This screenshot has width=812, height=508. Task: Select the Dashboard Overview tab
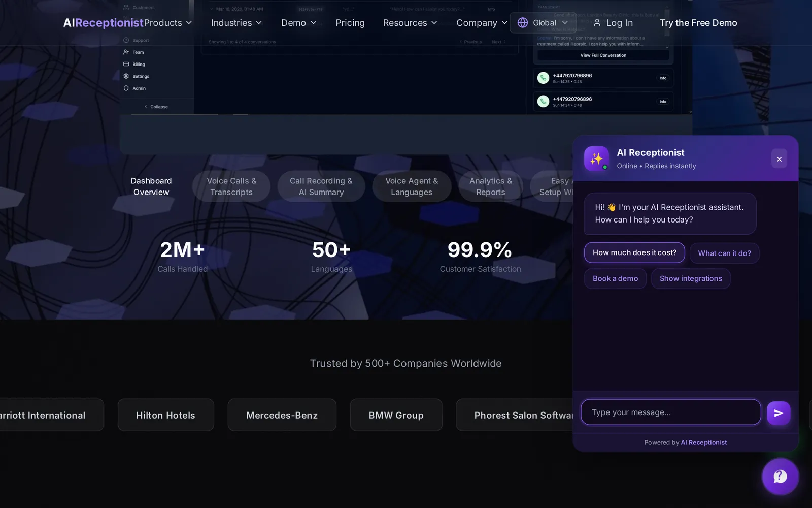click(x=151, y=186)
